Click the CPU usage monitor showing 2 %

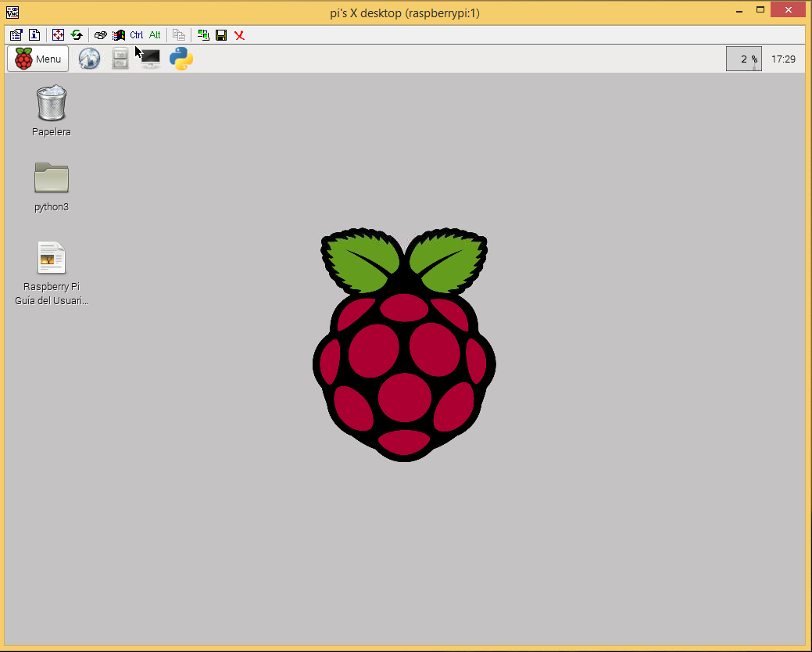pyautogui.click(x=744, y=59)
